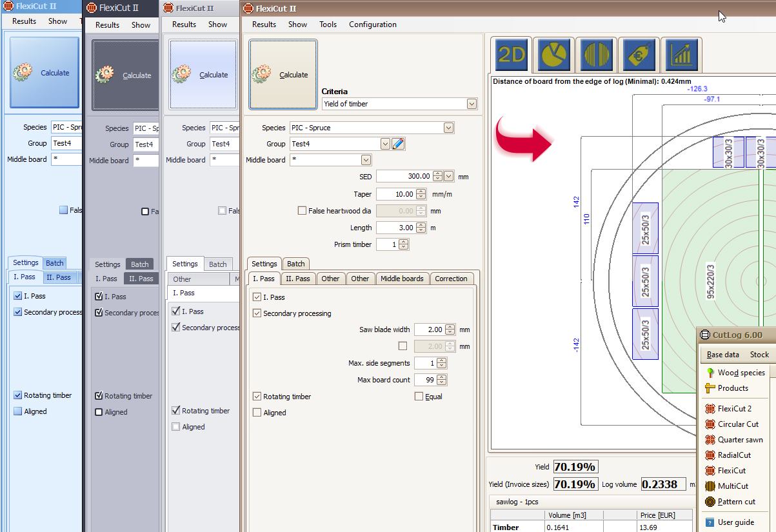Select the 95x220/3 board in diagram
The width and height of the screenshot is (776, 532).
pyautogui.click(x=710, y=281)
